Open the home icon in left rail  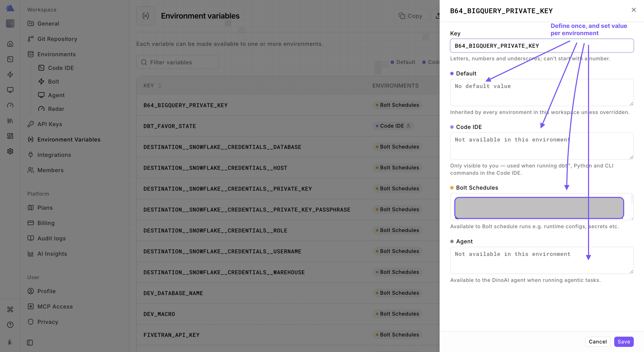(10, 44)
